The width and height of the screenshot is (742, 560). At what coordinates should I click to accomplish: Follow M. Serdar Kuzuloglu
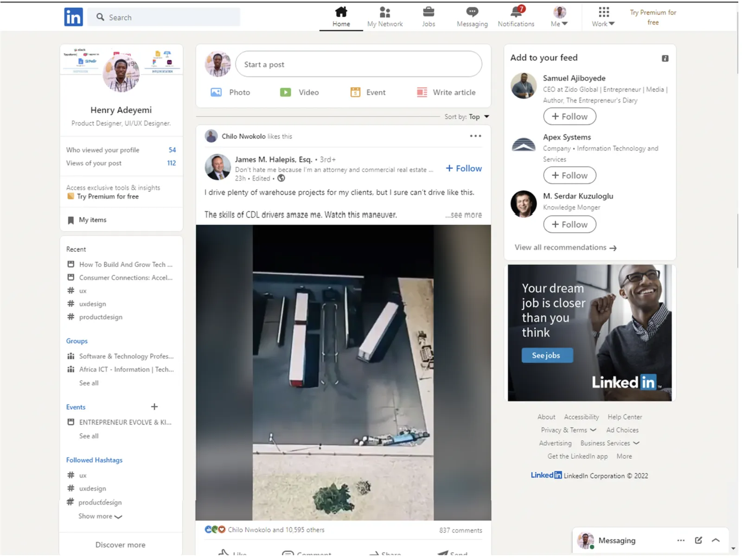(x=569, y=224)
